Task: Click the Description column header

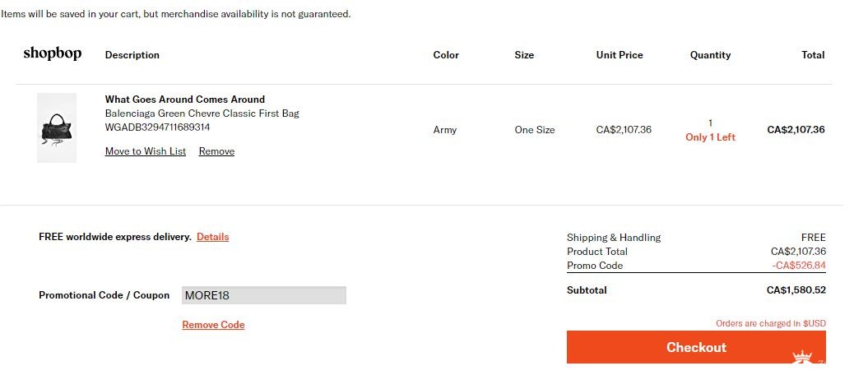Action: click(x=132, y=55)
